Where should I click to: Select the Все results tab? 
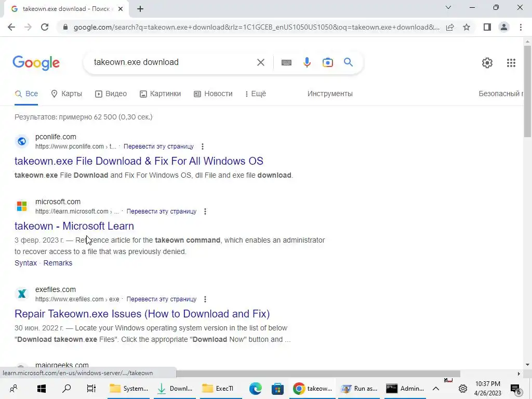(x=26, y=94)
